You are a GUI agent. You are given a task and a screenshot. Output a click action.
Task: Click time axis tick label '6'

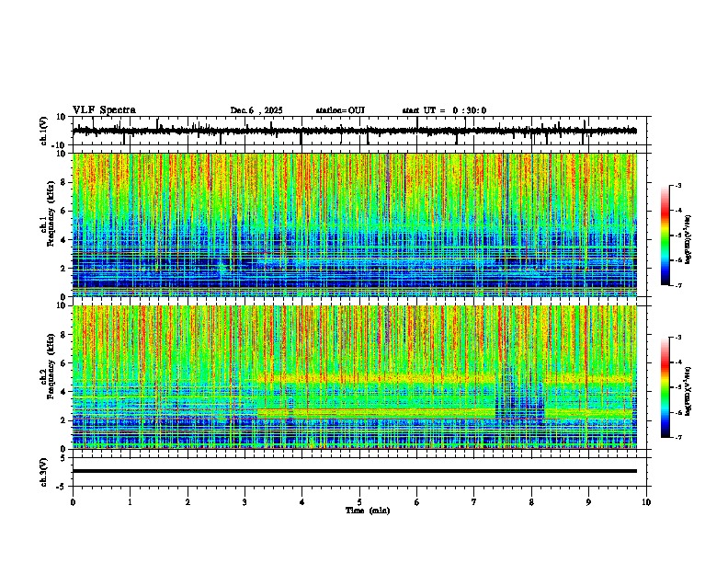(x=417, y=502)
